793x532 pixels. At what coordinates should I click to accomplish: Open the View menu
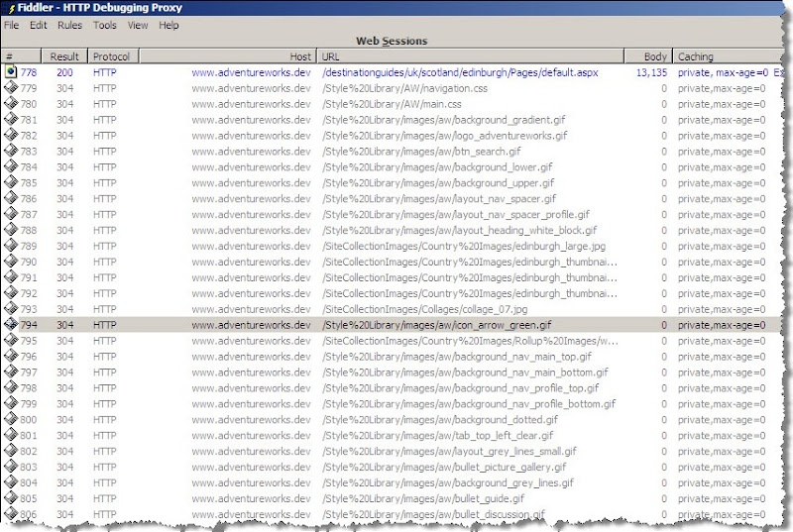pyautogui.click(x=138, y=25)
